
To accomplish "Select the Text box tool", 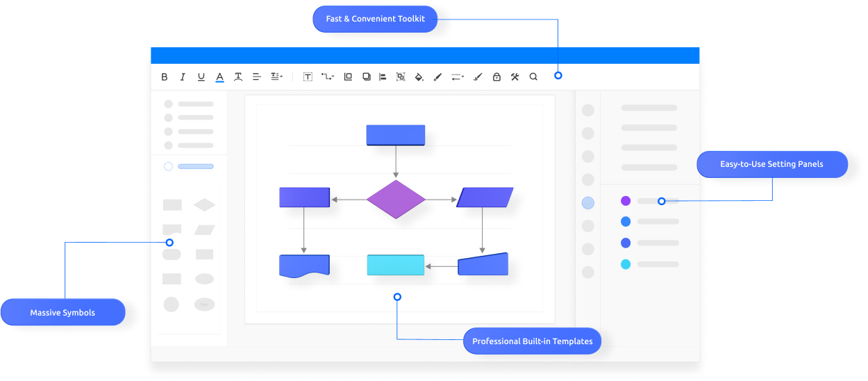I will click(308, 77).
